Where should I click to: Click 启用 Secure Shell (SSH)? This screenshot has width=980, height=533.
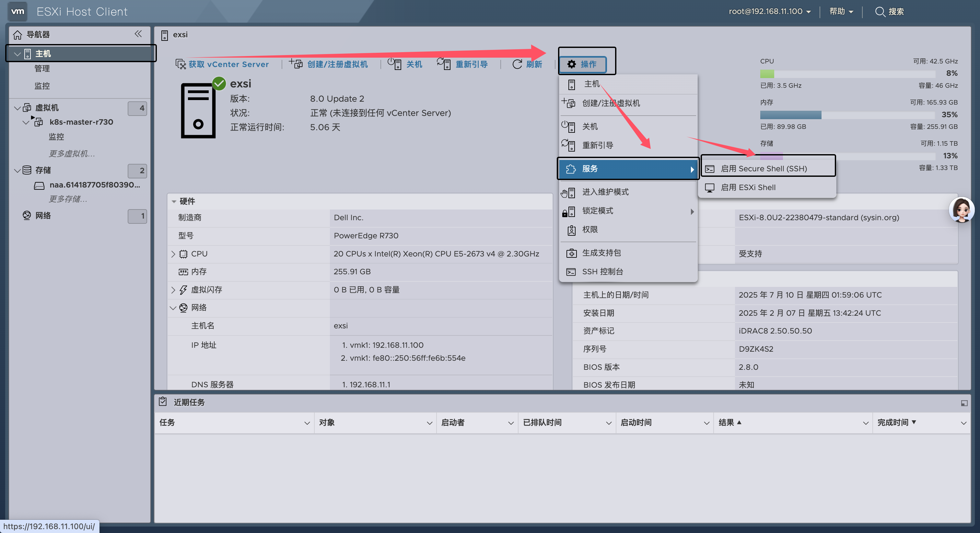pos(768,169)
